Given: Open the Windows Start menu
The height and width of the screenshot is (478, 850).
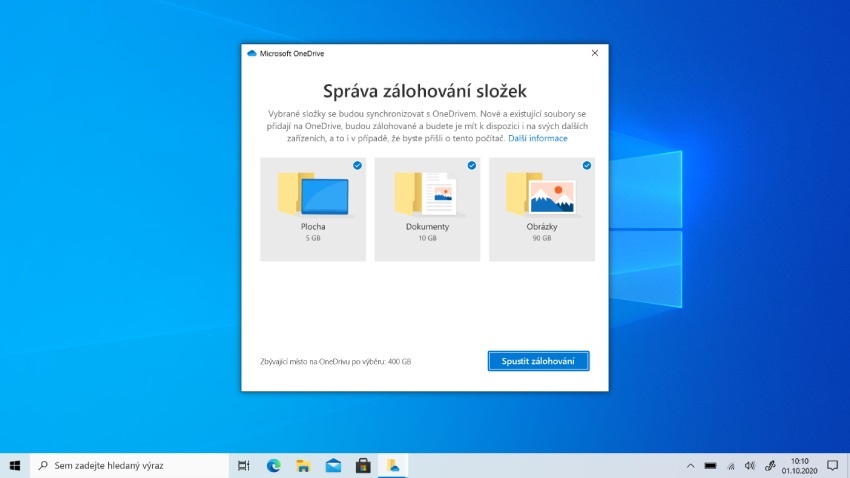Looking at the screenshot, I should click(15, 466).
